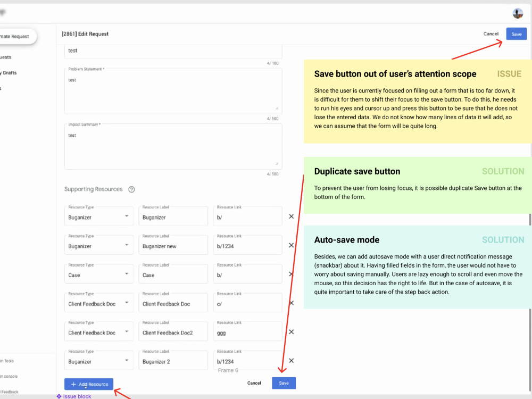
Task: Remove the first Buganizer b/ resource row
Action: [x=291, y=217]
